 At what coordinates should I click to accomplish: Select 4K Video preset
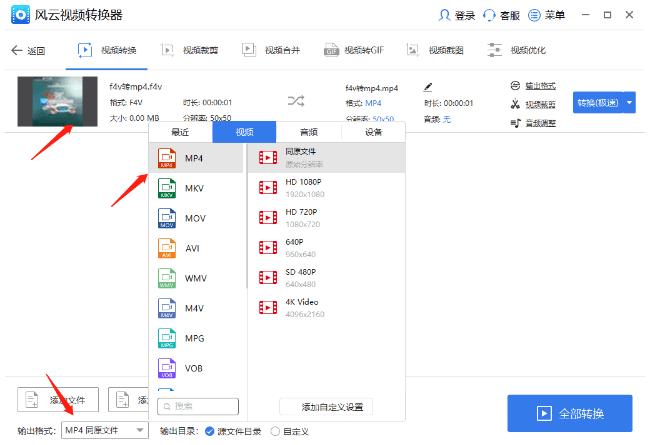coord(327,308)
